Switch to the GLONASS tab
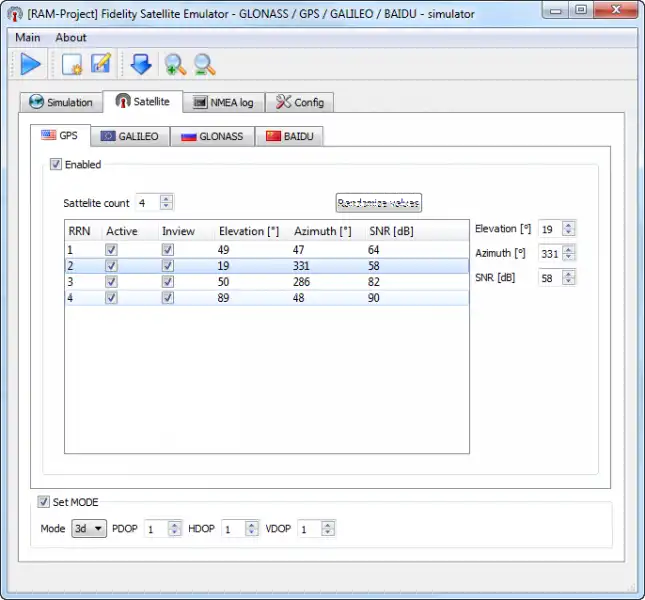Image resolution: width=645 pixels, height=600 pixels. [x=212, y=136]
